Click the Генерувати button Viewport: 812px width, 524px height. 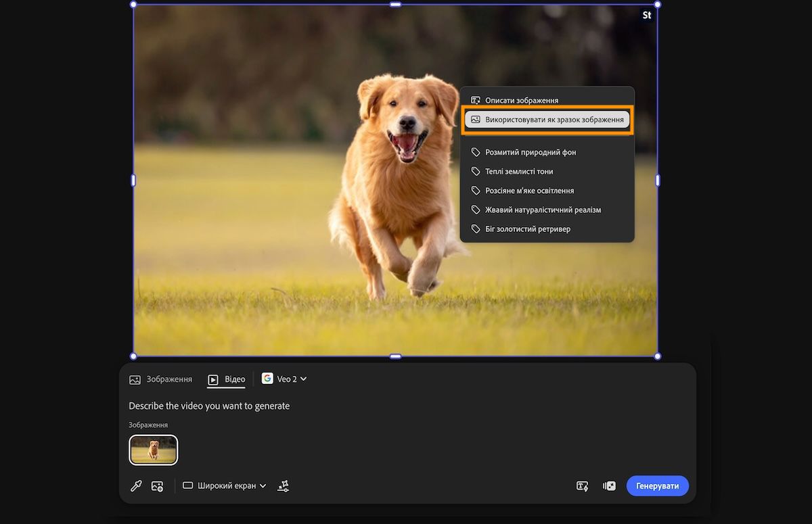657,485
